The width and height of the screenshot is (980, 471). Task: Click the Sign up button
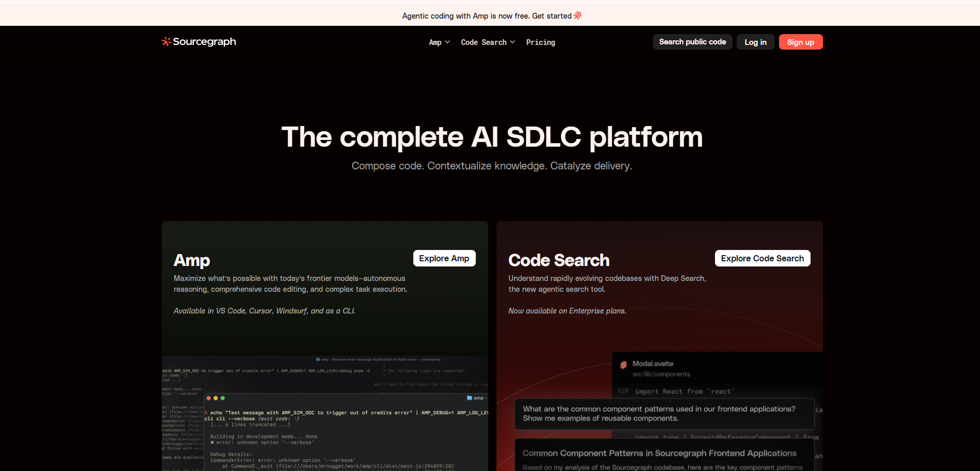pyautogui.click(x=800, y=42)
